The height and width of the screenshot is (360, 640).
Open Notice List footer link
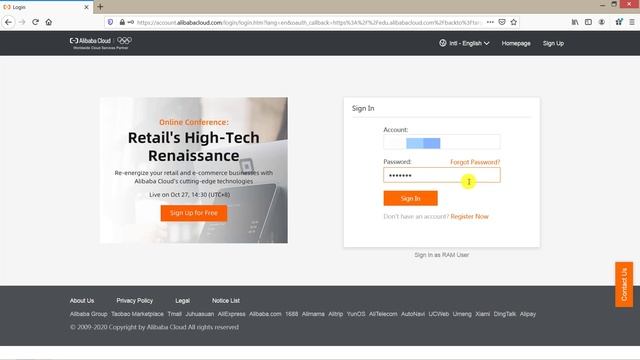tap(226, 300)
